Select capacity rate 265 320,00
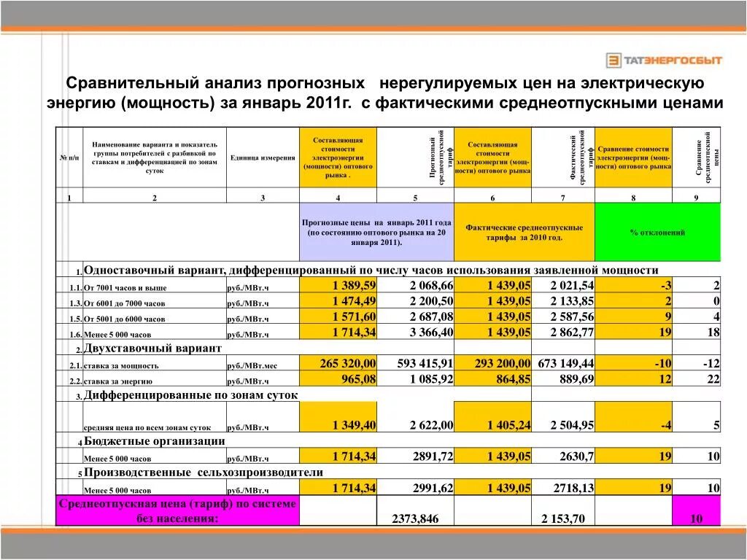This screenshot has height=560, width=747. point(338,363)
